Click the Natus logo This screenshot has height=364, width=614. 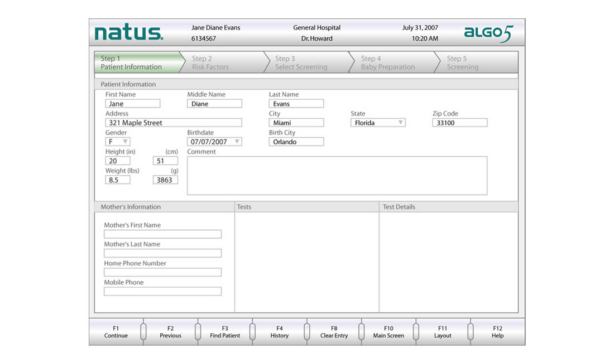[129, 33]
